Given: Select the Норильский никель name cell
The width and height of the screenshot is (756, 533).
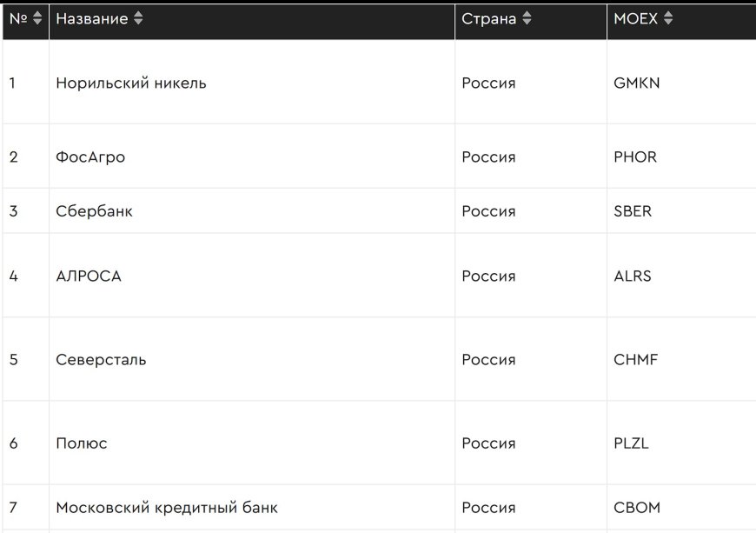Looking at the screenshot, I should point(131,83).
